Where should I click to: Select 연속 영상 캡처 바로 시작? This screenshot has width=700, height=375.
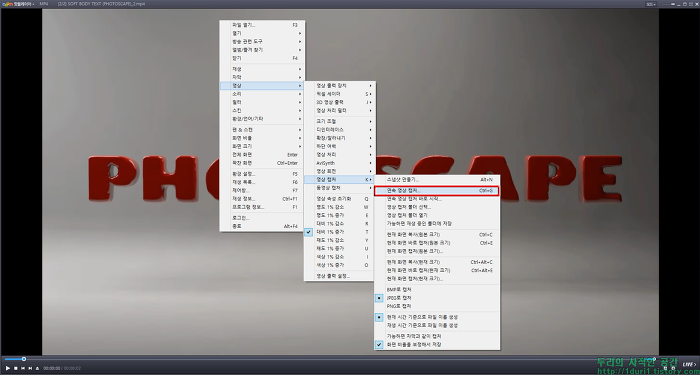coord(437,199)
